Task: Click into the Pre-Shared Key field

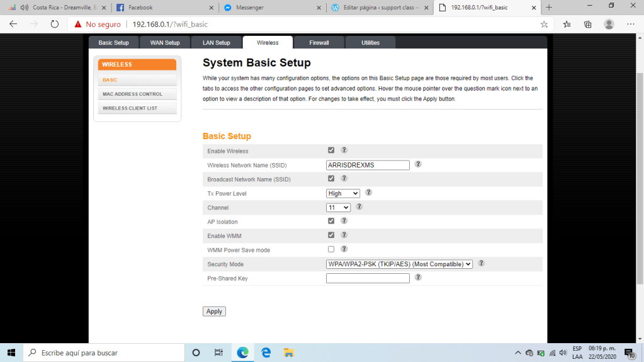Action: [x=368, y=278]
